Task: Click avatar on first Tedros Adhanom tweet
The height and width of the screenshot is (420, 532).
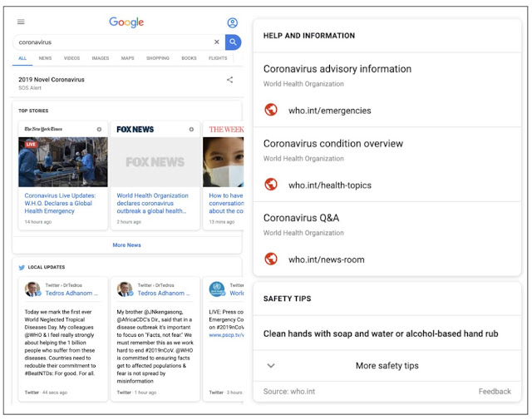Action: coord(32,289)
